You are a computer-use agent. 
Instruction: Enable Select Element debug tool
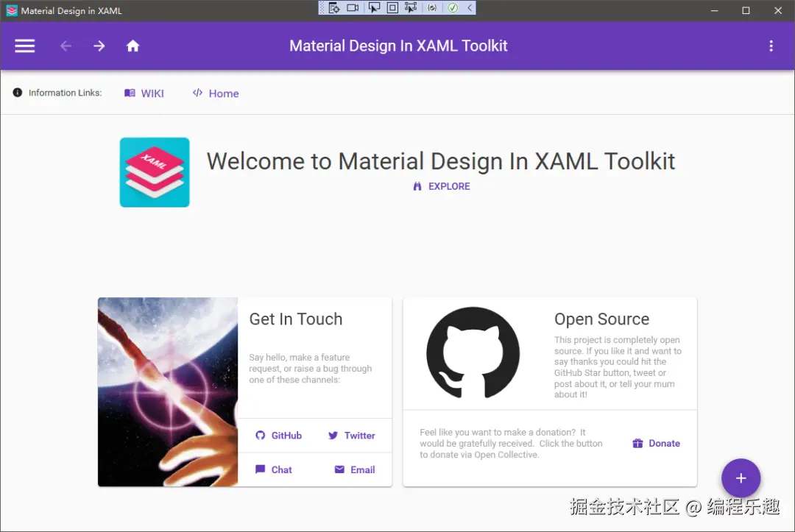374,7
